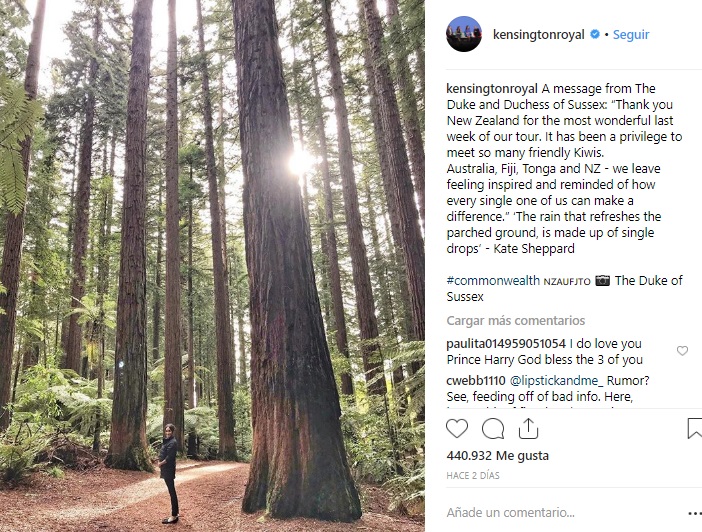Screen dimensions: 702x532
Task: Click the redwood forest photo
Action: point(211,266)
